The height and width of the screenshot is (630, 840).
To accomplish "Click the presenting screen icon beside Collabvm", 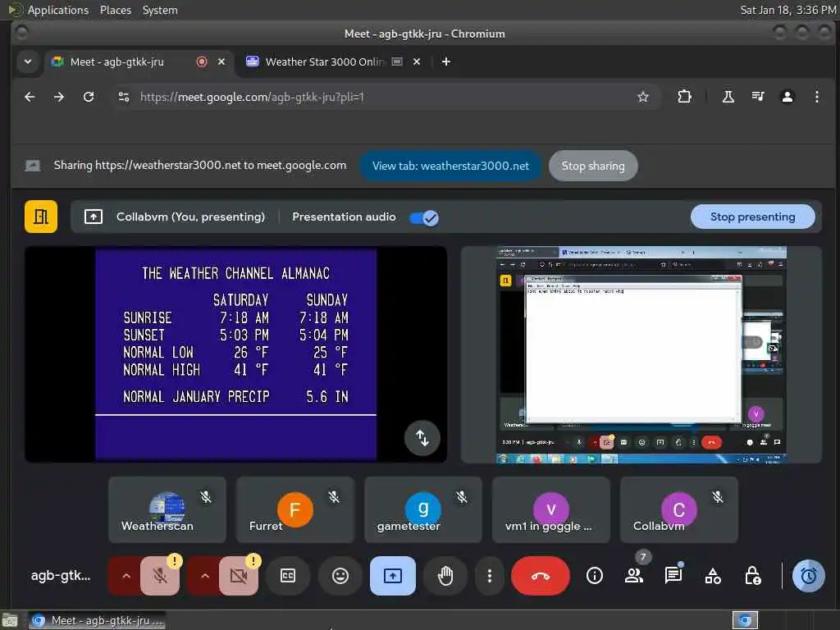I will (x=94, y=217).
